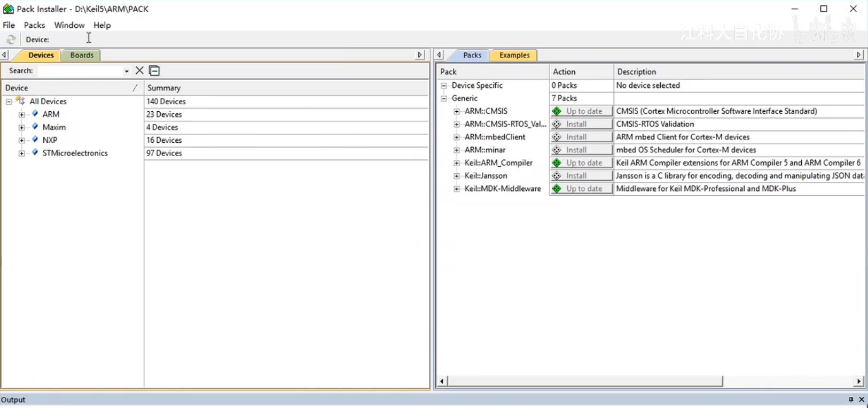This screenshot has width=868, height=408.
Task: Click the Description column header
Action: point(739,72)
